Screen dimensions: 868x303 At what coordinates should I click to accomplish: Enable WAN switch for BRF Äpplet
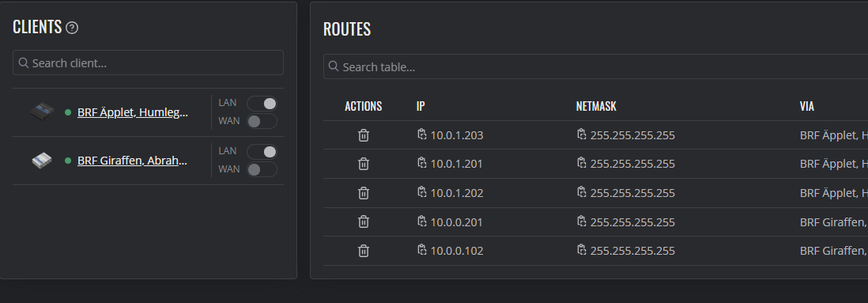(x=262, y=121)
